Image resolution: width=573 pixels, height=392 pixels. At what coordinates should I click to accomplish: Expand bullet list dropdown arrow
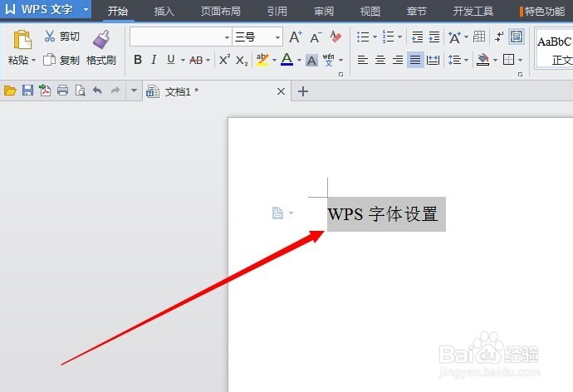[x=375, y=37]
